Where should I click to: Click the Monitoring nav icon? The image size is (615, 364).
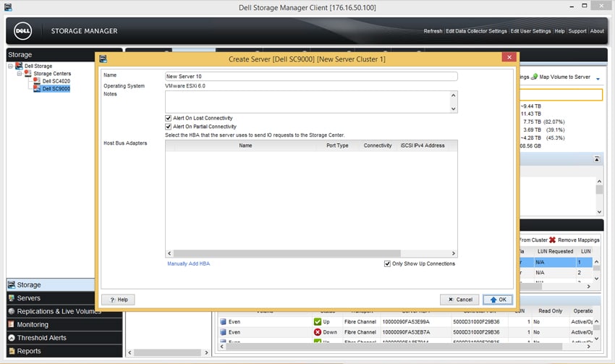pyautogui.click(x=12, y=324)
